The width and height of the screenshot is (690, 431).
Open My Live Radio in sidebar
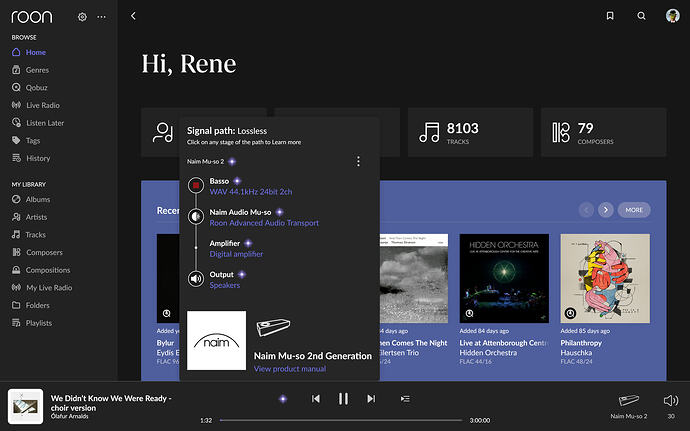coord(42,287)
